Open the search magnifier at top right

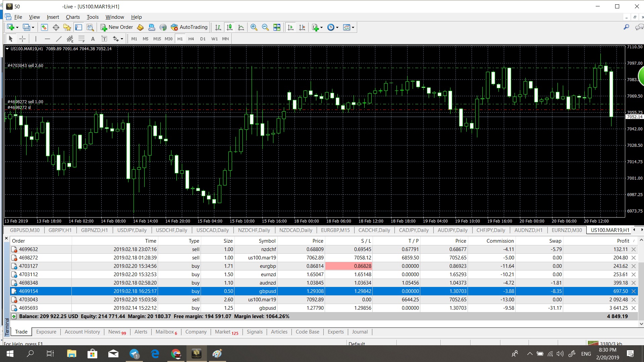(626, 27)
